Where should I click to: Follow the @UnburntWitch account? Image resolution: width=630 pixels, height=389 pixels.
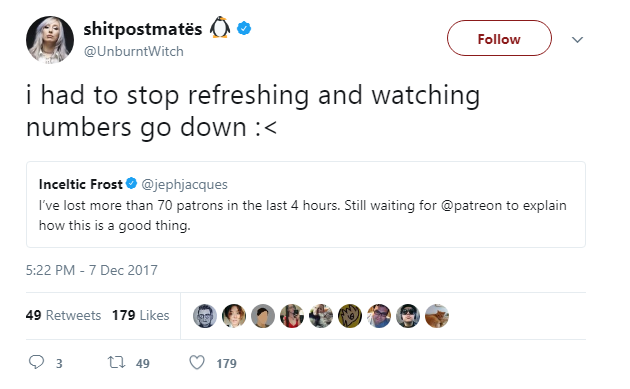[499, 39]
